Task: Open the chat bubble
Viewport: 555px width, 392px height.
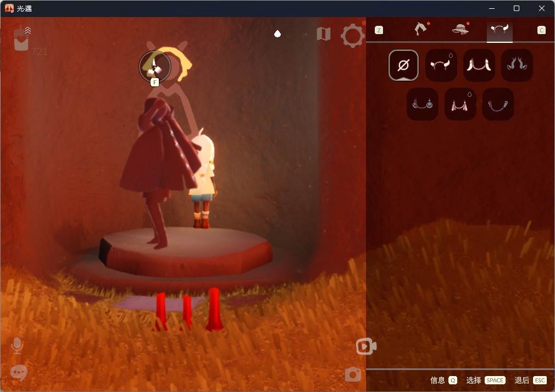Action: 19,373
